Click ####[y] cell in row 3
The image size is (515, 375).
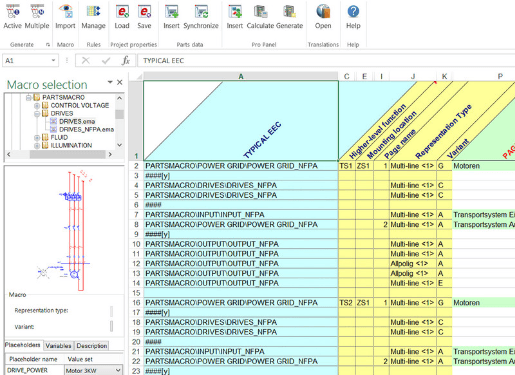(241, 176)
